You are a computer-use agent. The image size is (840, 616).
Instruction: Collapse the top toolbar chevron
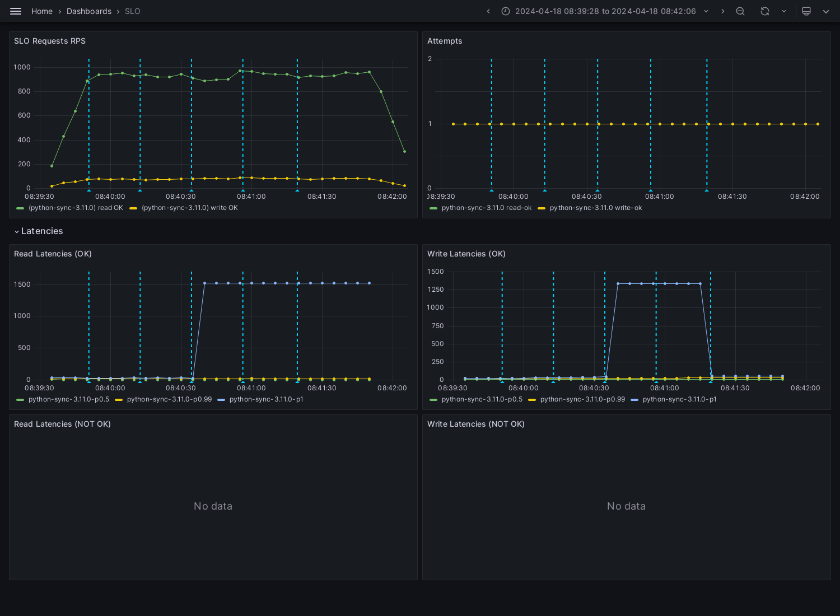[x=826, y=11]
